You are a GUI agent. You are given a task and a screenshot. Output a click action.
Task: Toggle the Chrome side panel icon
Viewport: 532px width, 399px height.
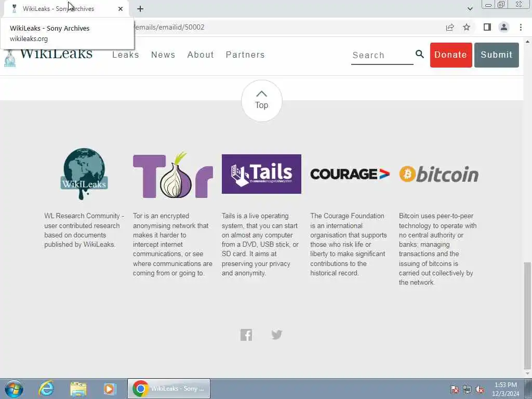click(x=487, y=27)
